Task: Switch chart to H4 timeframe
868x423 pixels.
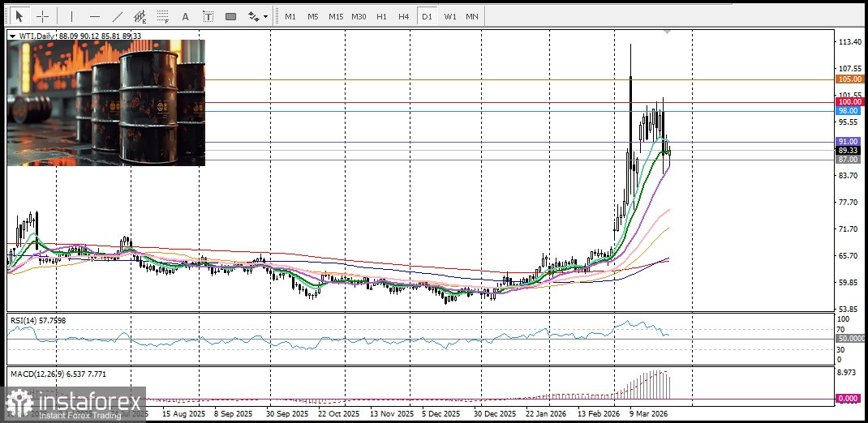Action: pos(403,16)
